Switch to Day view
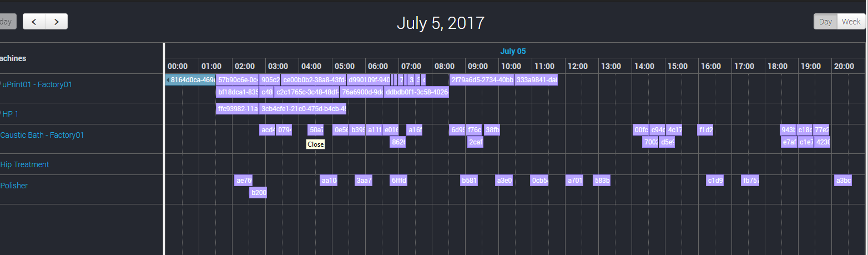The image size is (868, 255). point(825,22)
